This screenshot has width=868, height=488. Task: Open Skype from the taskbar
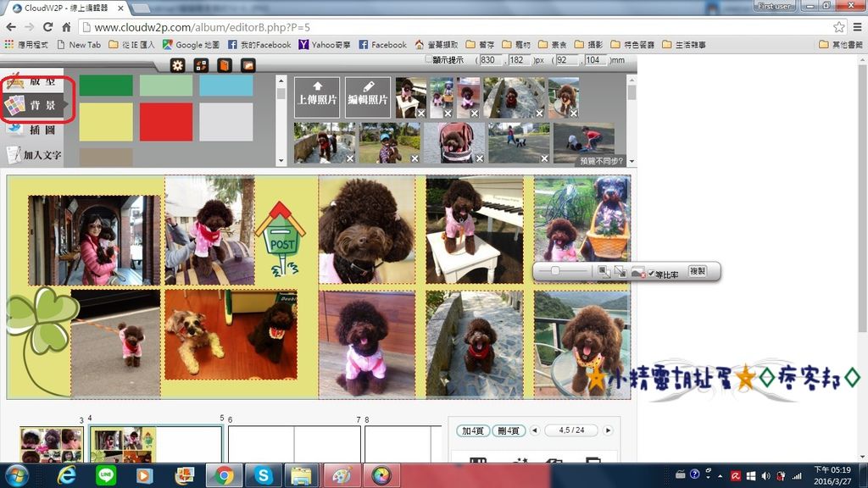263,475
